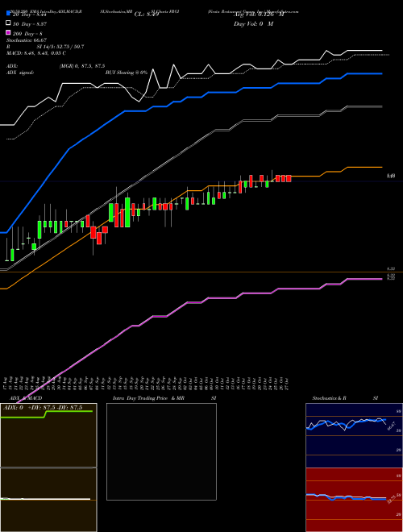Click the 'Intra Day Trading Price & MR' title
The height and width of the screenshot is (532, 403).
click(148, 398)
